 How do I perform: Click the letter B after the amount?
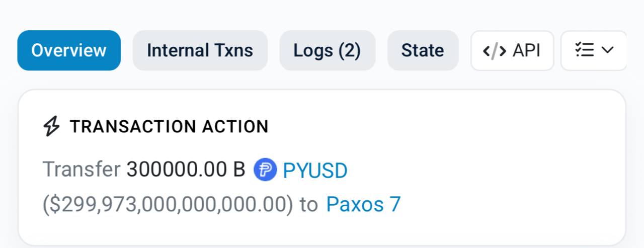tap(239, 170)
